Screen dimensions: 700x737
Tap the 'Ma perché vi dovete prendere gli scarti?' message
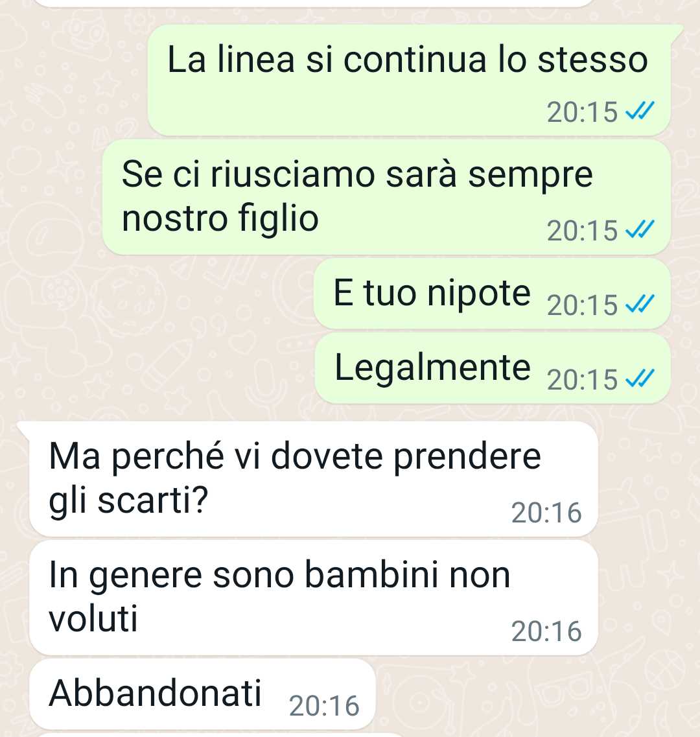(314, 479)
